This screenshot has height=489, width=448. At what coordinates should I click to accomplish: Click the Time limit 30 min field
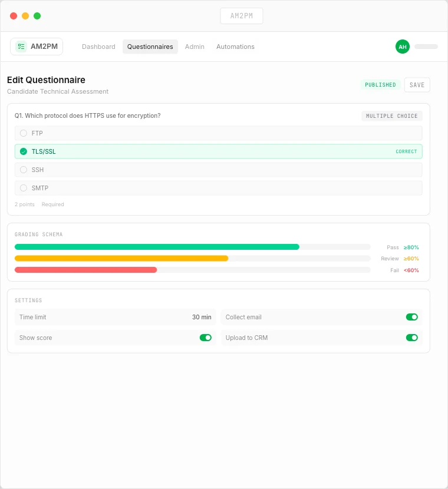pos(115,317)
